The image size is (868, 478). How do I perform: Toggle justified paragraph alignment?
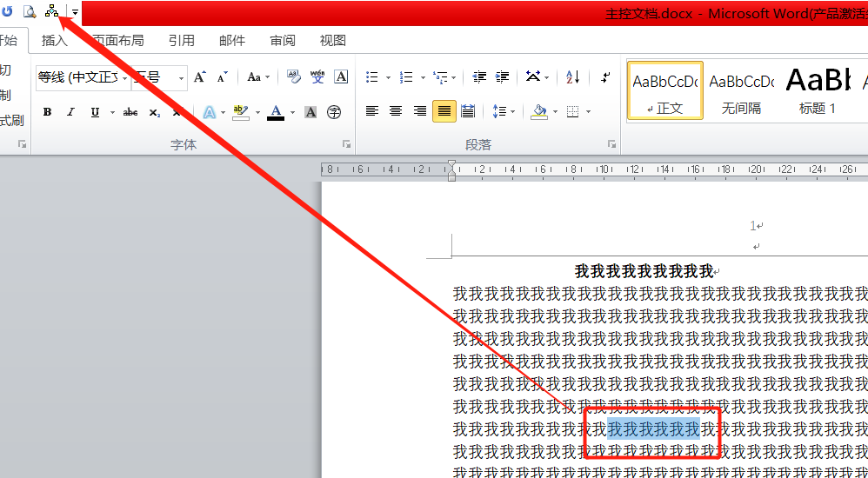[444, 111]
